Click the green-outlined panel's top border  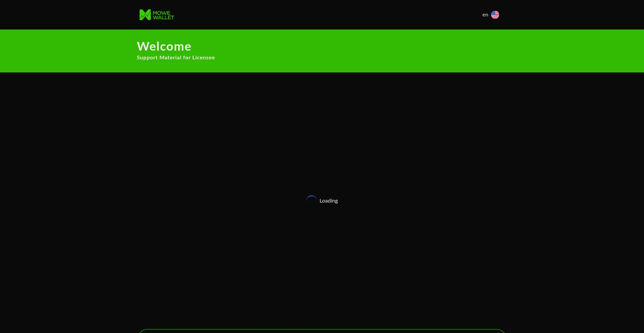click(322, 330)
